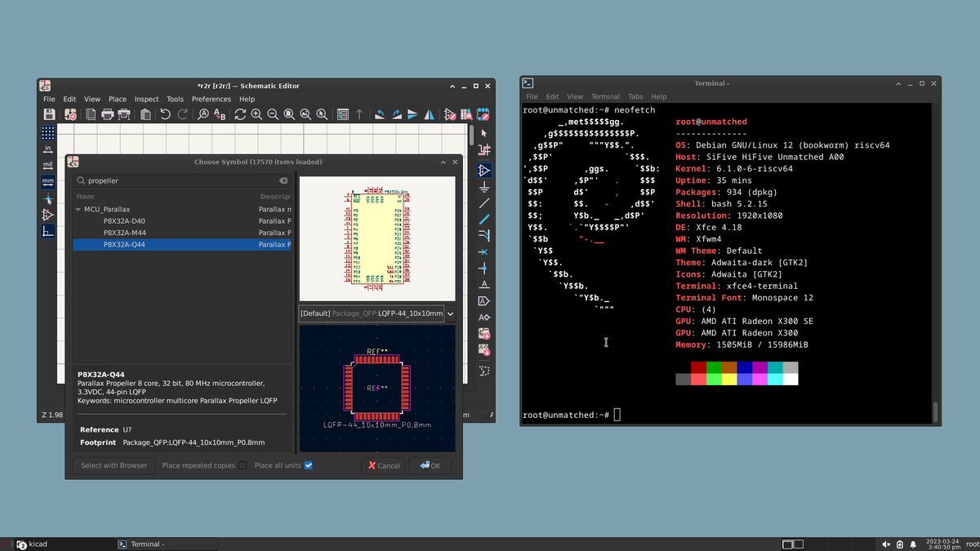Open the Preferences menu

(212, 100)
